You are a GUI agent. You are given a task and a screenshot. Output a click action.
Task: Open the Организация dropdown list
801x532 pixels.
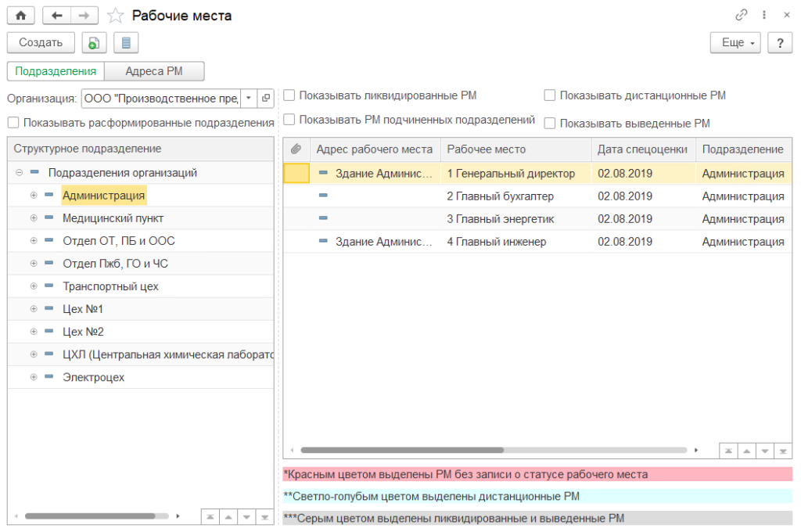click(249, 98)
